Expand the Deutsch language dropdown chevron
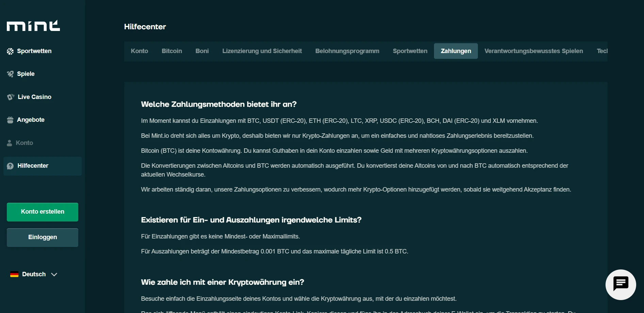This screenshot has height=313, width=644. [54, 275]
